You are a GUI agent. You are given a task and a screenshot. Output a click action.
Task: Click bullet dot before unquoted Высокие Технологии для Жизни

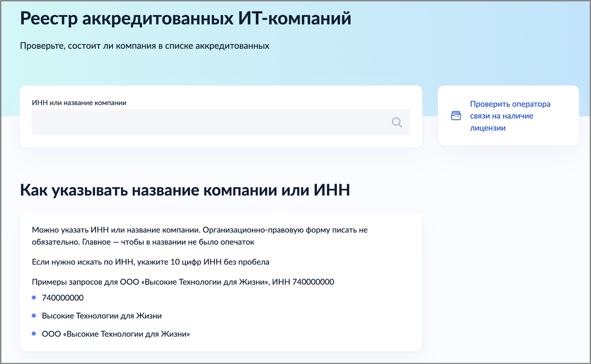coord(34,316)
